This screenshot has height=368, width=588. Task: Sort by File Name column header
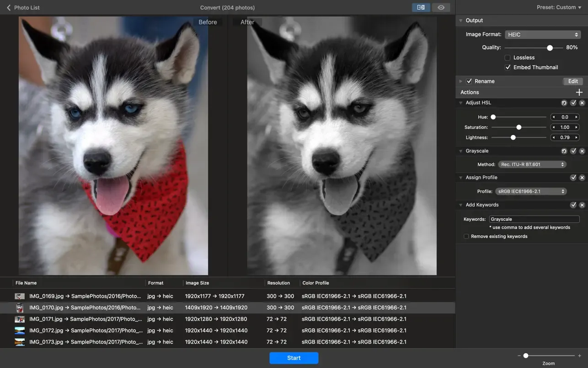tap(26, 283)
